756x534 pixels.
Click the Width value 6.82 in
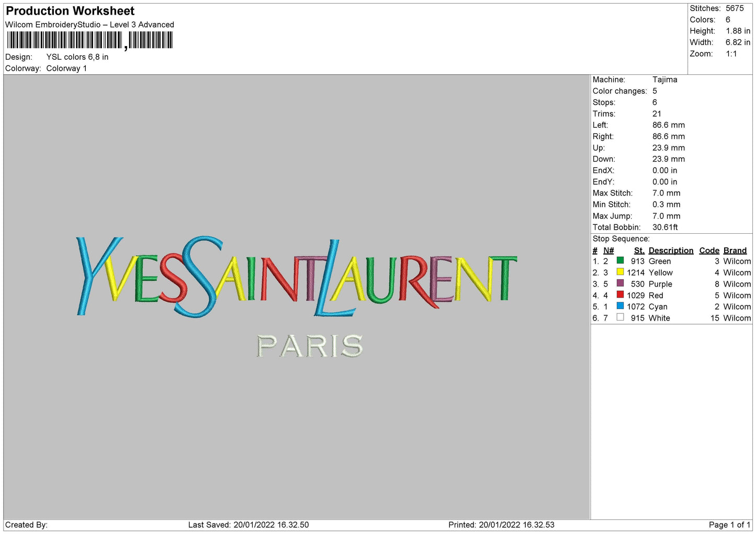pyautogui.click(x=738, y=42)
